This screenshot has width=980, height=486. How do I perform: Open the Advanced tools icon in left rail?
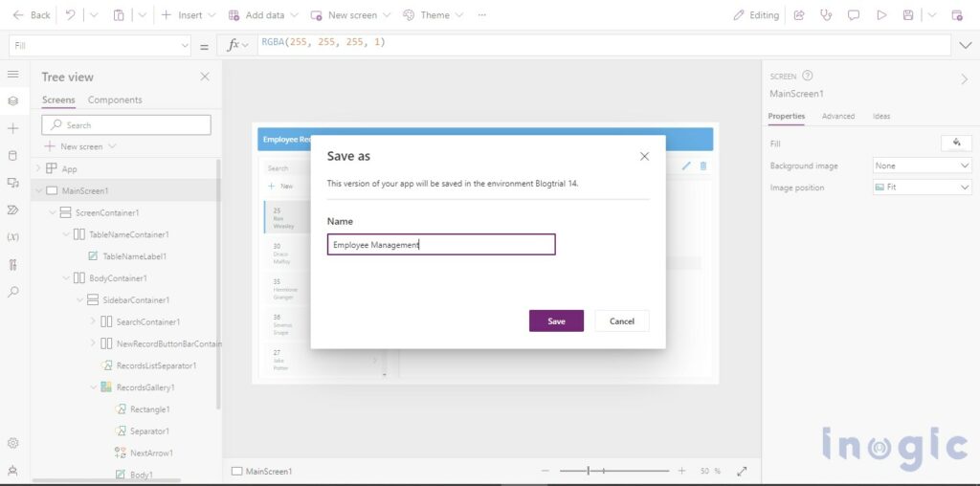click(x=12, y=264)
